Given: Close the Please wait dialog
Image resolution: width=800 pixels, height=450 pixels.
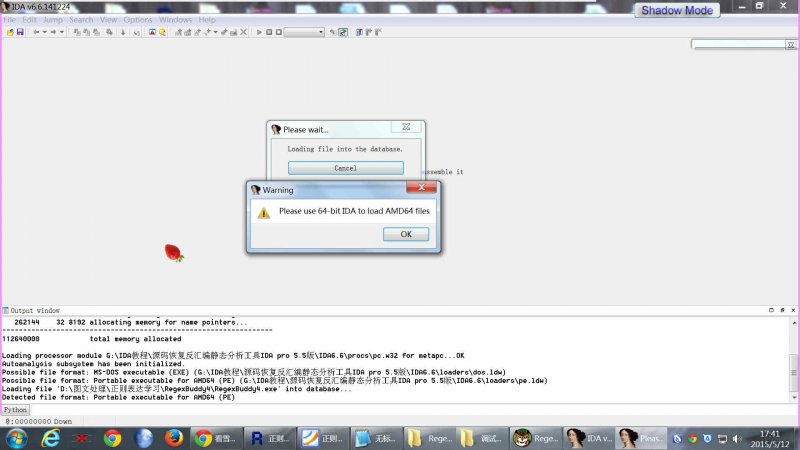Looking at the screenshot, I should click(406, 127).
